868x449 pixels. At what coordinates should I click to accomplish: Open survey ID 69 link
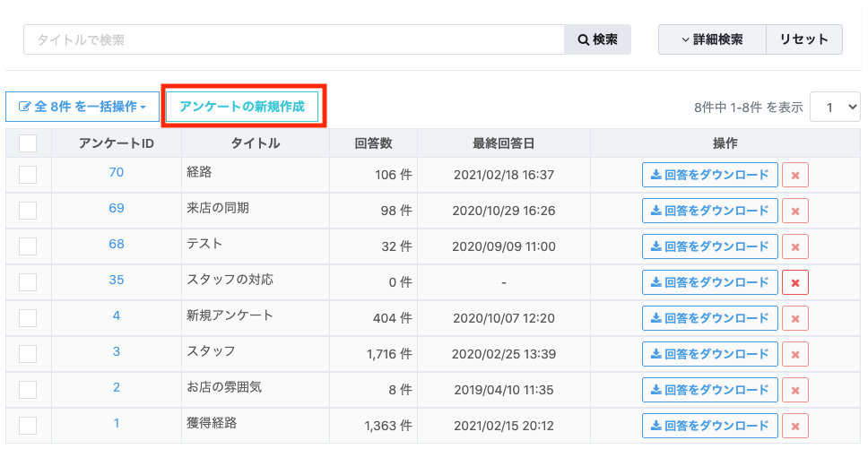117,209
